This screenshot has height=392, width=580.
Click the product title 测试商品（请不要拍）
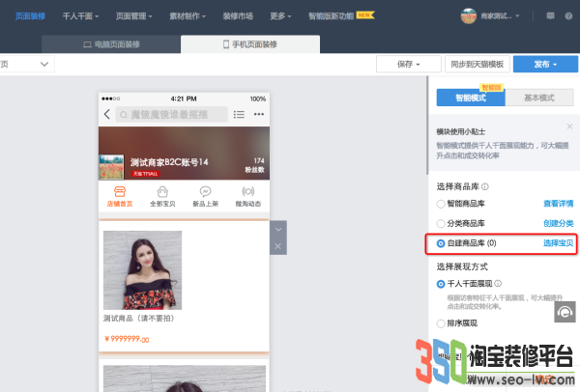click(138, 318)
